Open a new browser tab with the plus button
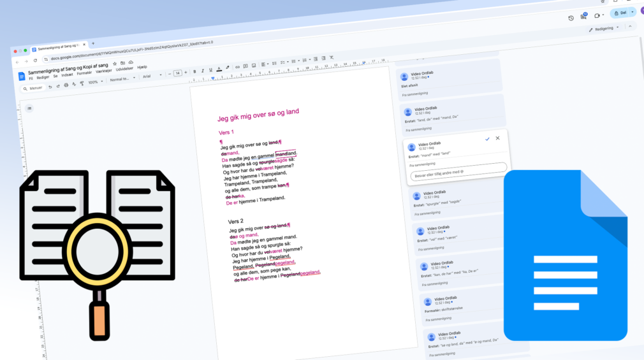Screen dimensions: 644x360 (x=93, y=43)
